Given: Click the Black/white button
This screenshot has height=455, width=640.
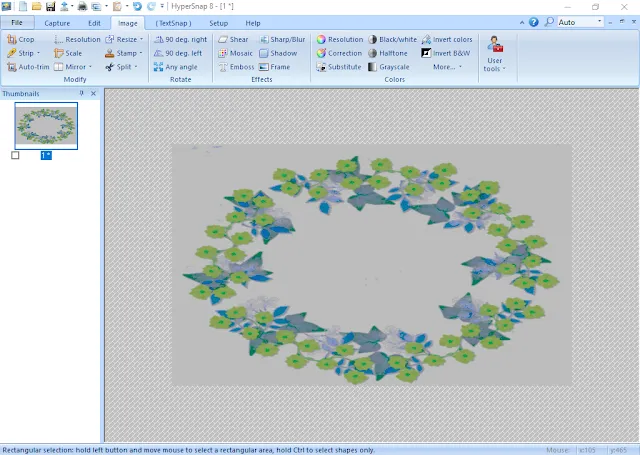Looking at the screenshot, I should point(392,39).
